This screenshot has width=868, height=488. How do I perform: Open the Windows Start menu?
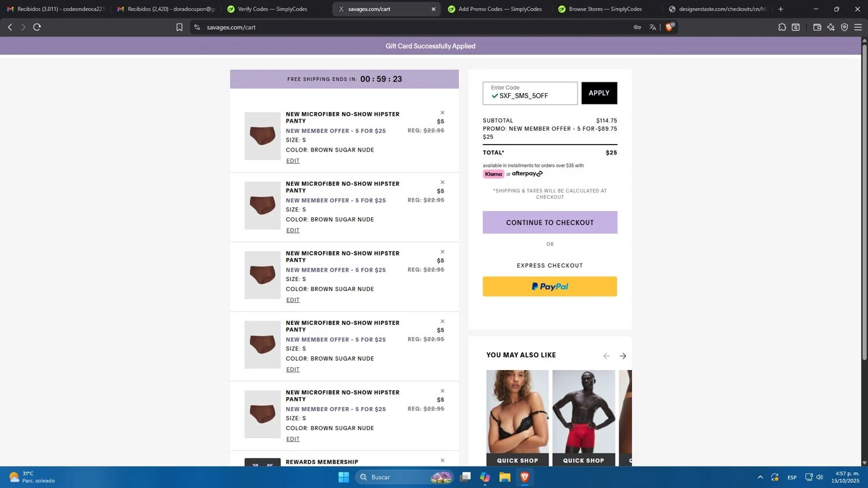click(344, 477)
